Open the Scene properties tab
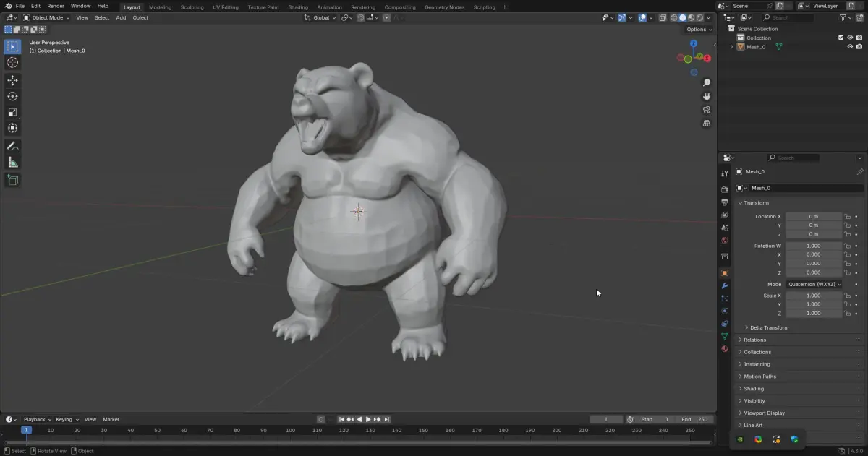The height and width of the screenshot is (456, 868). (724, 228)
